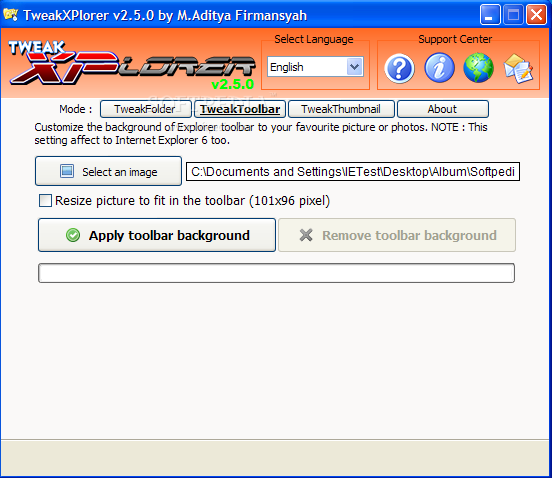Click the Select an image button

point(108,171)
